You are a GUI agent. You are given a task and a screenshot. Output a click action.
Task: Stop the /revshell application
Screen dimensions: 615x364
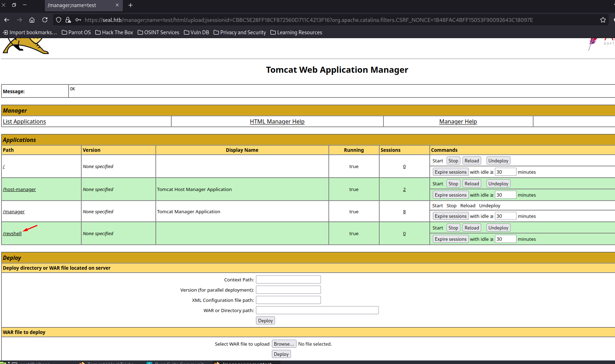click(453, 228)
